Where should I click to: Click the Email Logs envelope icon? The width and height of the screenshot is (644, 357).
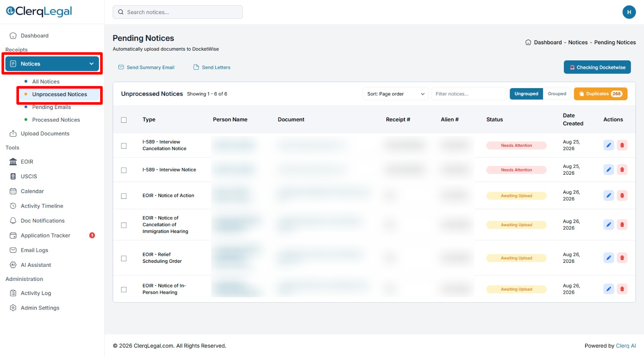click(x=13, y=250)
